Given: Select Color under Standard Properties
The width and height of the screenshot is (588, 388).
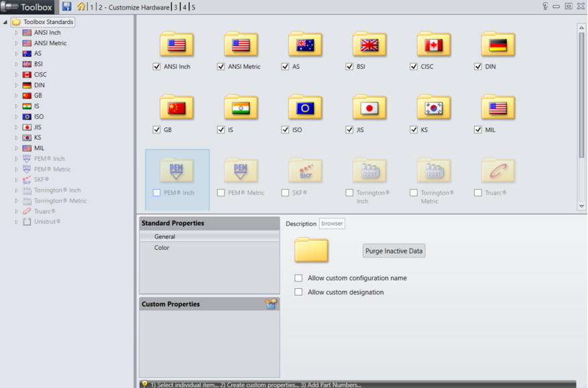Looking at the screenshot, I should [162, 248].
